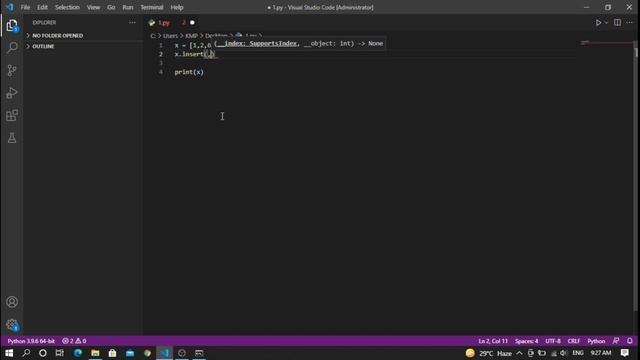Change Spaces: 4 indentation setting

[526, 341]
